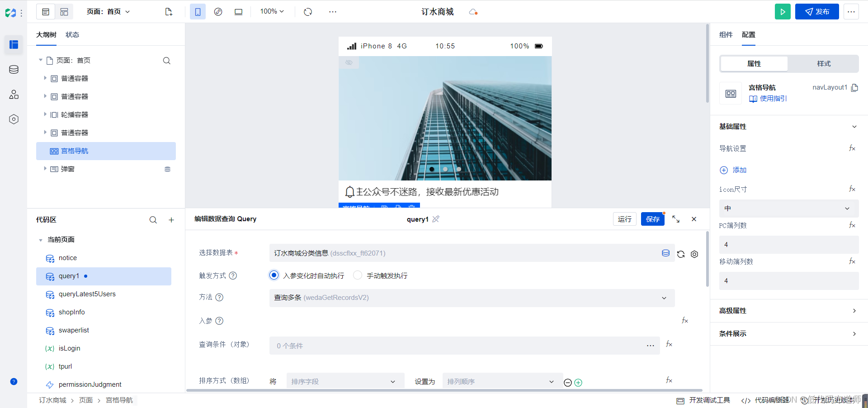The height and width of the screenshot is (408, 868).
Task: Expand the 条件展示 section
Action: [x=854, y=334]
